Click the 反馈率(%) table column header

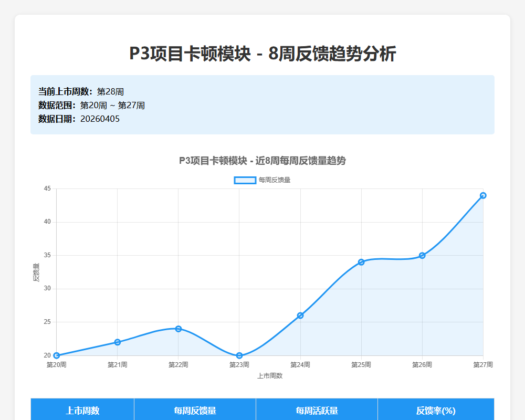(436, 410)
